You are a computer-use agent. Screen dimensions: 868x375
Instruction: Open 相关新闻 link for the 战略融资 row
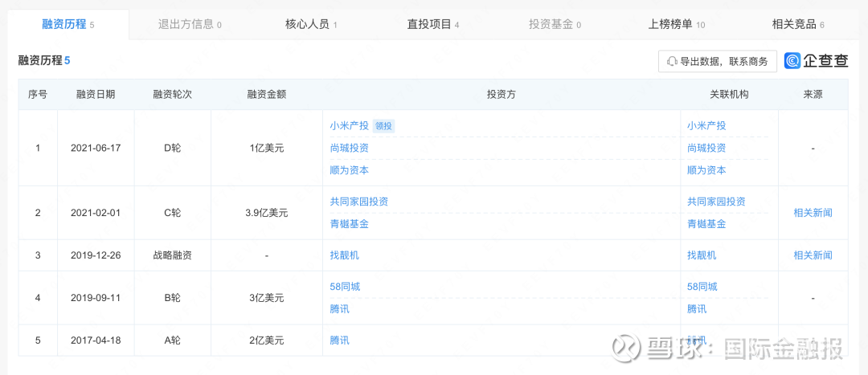pyautogui.click(x=813, y=255)
